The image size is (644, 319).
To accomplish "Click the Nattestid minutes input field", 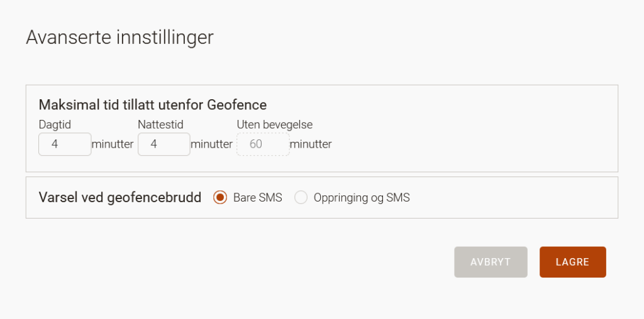I will click(x=164, y=144).
